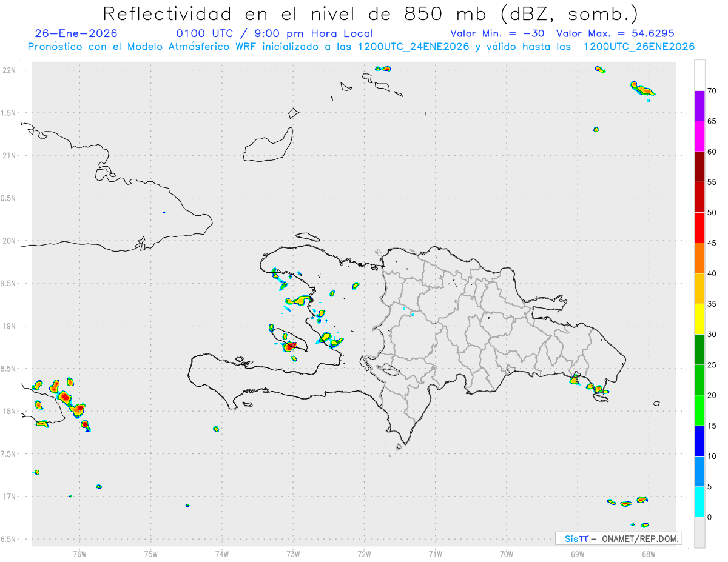The image size is (728, 562).
Task: Pick the dark red 55-60 dBZ color bar segment
Action: tap(699, 167)
